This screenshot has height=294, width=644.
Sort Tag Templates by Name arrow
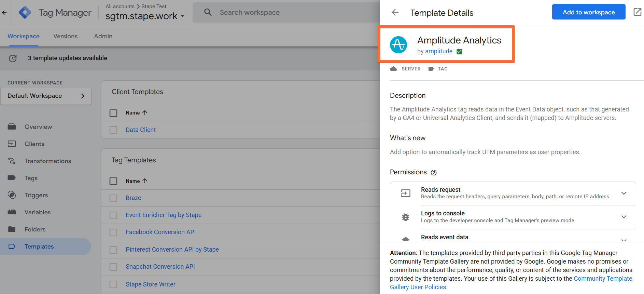[145, 181]
